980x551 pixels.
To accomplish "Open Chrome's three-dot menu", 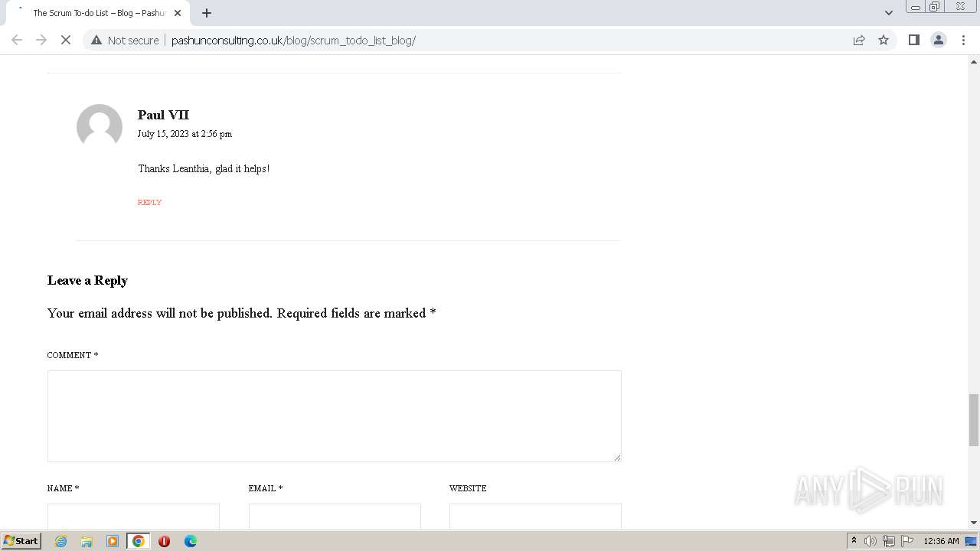I will [963, 40].
